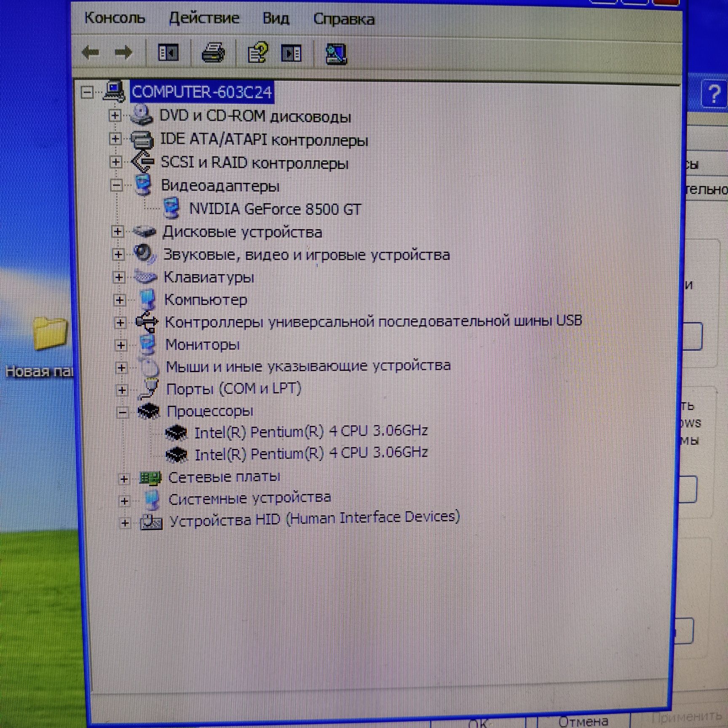The width and height of the screenshot is (728, 728).
Task: Click the Мониторы category icon
Action: (x=147, y=344)
